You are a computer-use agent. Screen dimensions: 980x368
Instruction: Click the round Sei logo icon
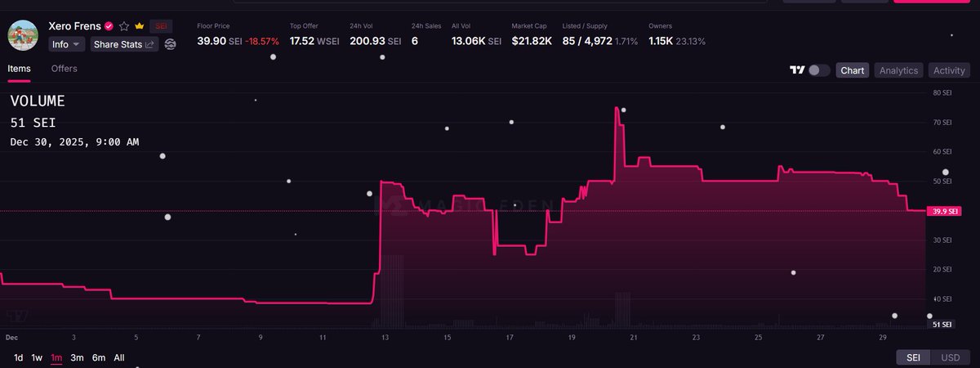coord(170,44)
